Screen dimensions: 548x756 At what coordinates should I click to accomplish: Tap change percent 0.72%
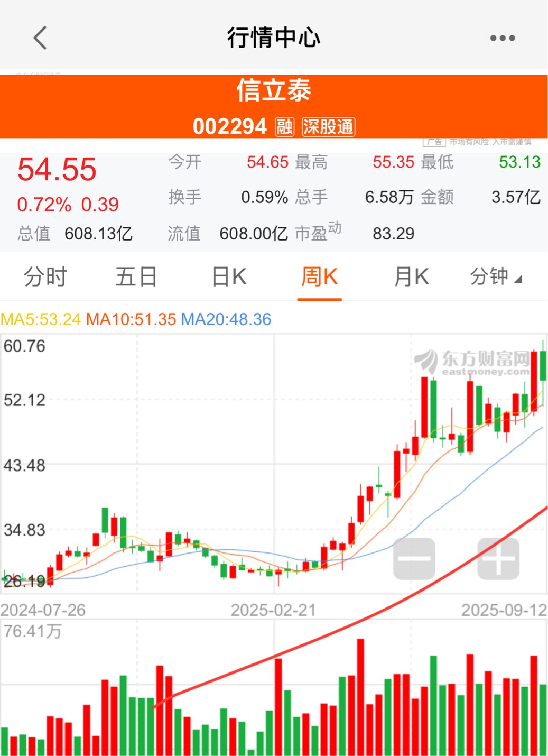(x=44, y=205)
